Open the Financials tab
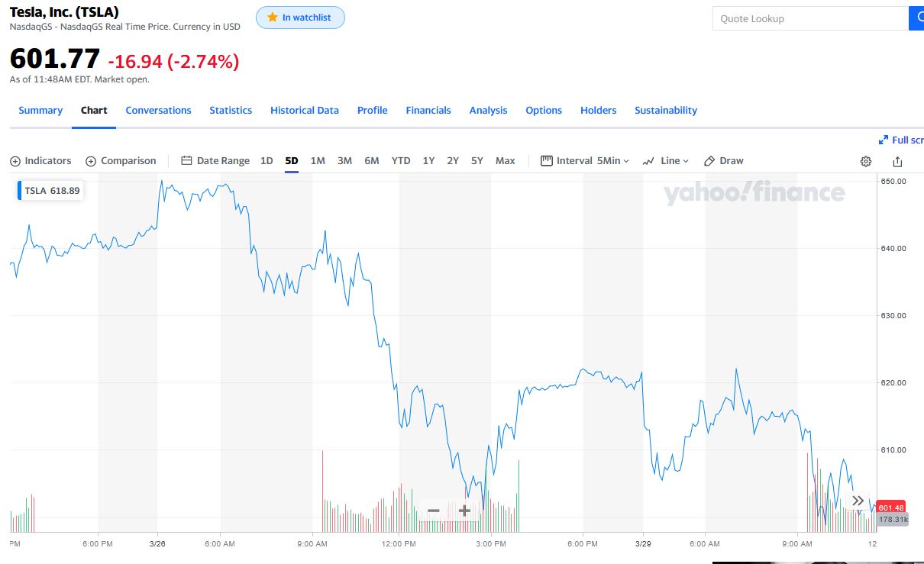Screen dimensions: 924x564 tap(428, 111)
